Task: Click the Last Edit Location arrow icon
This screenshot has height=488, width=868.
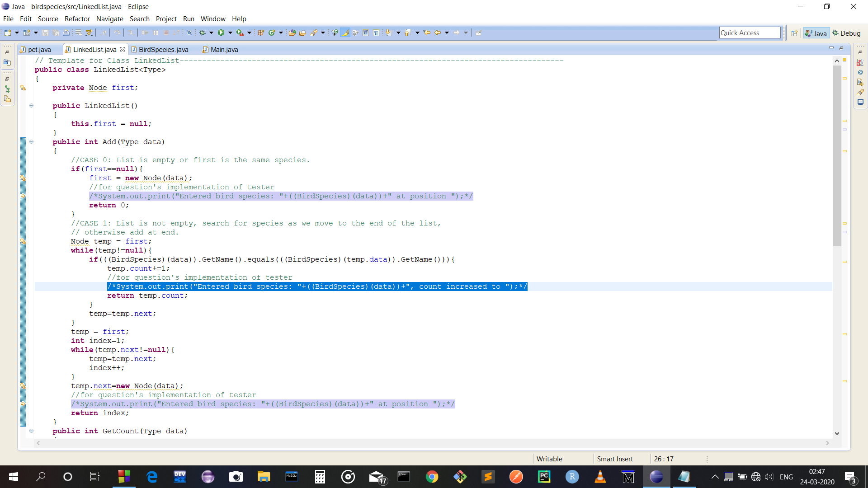Action: pos(426,33)
